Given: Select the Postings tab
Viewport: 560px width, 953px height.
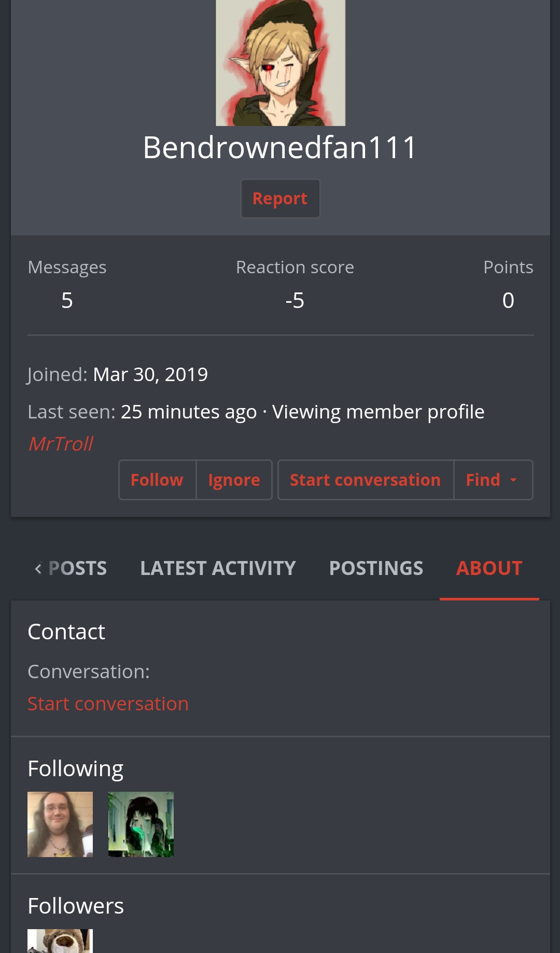Looking at the screenshot, I should coord(376,568).
